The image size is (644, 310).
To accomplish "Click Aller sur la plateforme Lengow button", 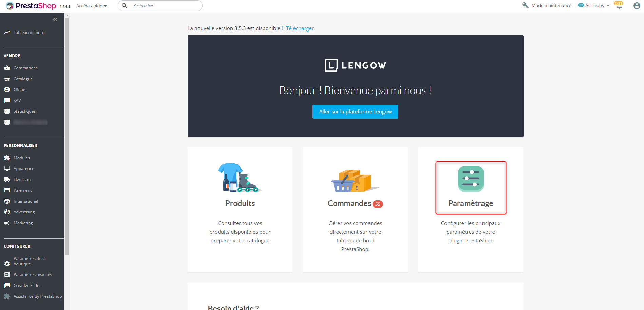I will point(355,112).
